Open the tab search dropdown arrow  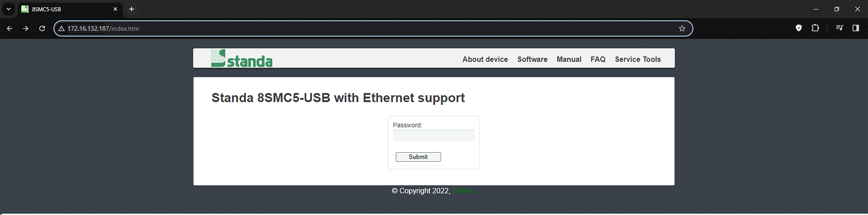[x=8, y=9]
